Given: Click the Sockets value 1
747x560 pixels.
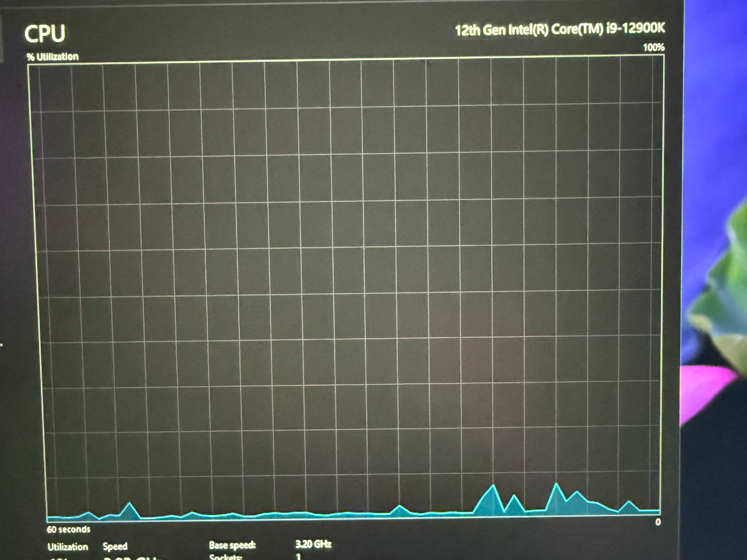Looking at the screenshot, I should (x=298, y=556).
